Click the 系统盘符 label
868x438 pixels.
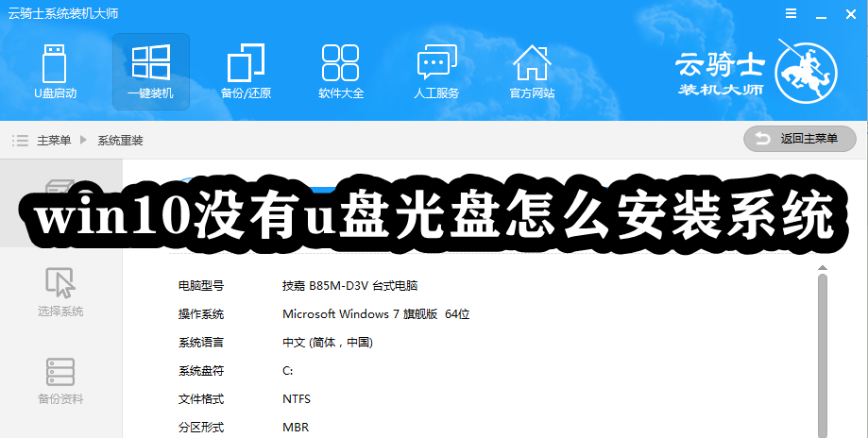point(201,371)
